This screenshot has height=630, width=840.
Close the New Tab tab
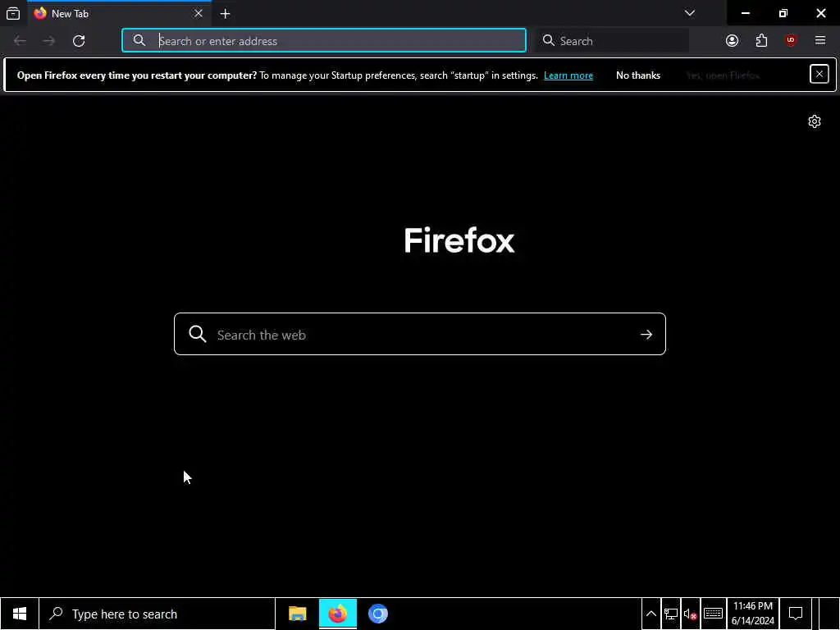(x=199, y=13)
